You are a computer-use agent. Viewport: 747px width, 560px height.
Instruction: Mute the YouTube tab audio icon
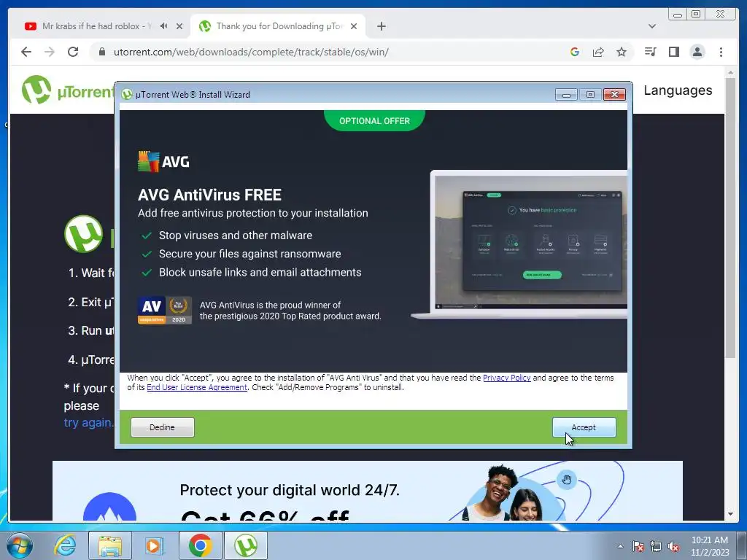[164, 26]
